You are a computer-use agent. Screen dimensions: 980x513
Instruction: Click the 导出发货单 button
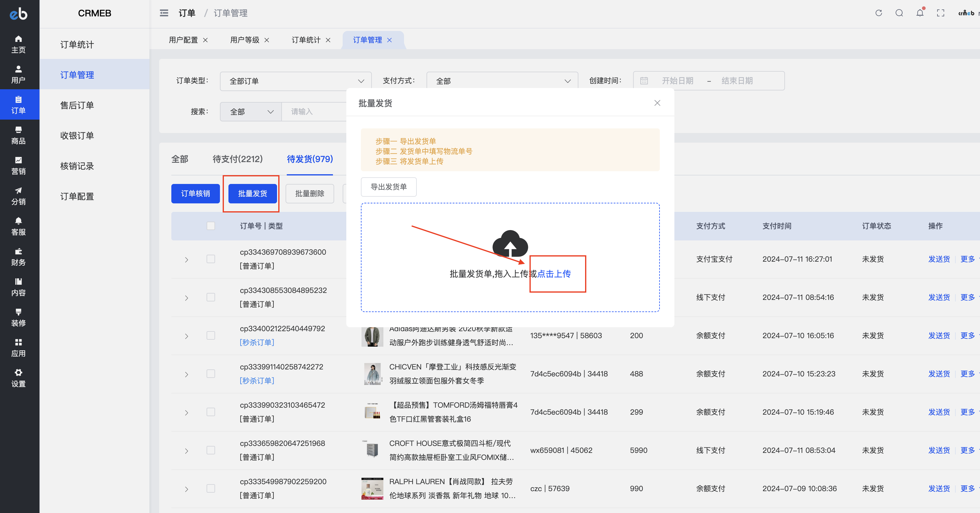[389, 187]
